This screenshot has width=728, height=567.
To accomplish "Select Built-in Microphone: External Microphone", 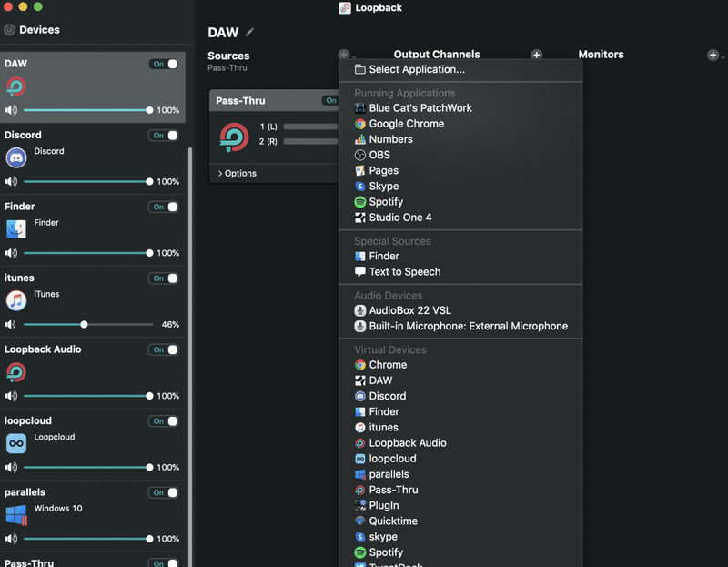I will pos(460,326).
